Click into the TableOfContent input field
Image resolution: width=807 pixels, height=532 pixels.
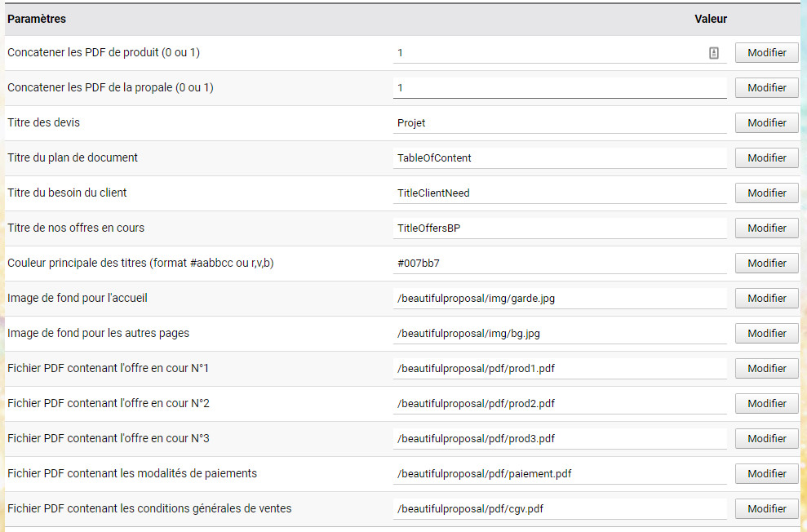[x=560, y=157]
